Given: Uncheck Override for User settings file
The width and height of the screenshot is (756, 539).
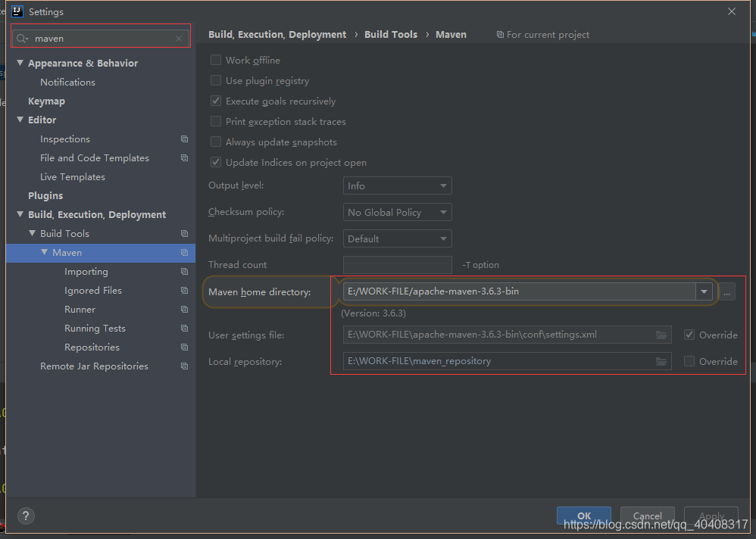Looking at the screenshot, I should [689, 335].
